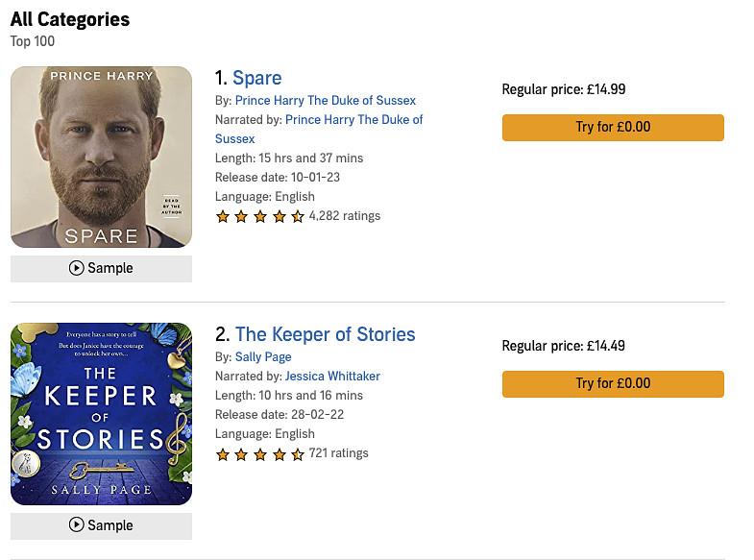Click the All Categories heading
754x560 pixels.
click(70, 19)
